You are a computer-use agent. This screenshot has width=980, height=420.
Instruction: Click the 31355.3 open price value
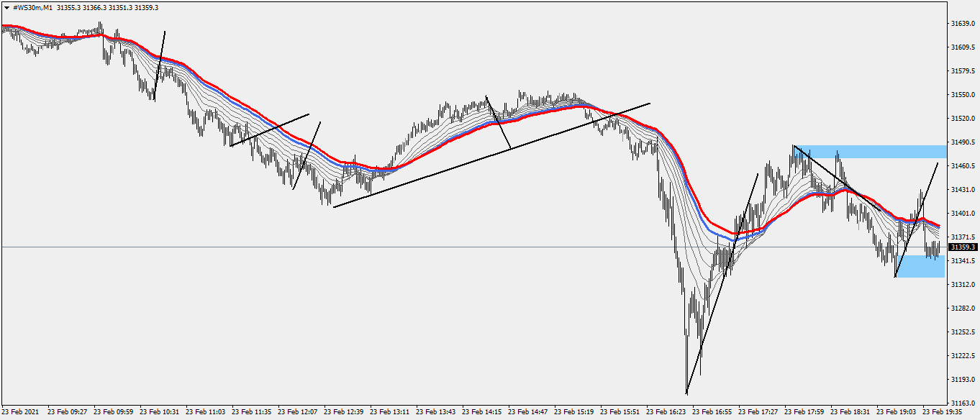click(x=69, y=7)
